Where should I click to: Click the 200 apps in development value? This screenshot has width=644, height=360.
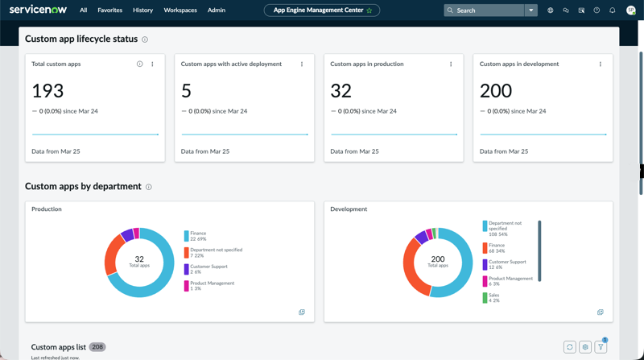pos(496,91)
